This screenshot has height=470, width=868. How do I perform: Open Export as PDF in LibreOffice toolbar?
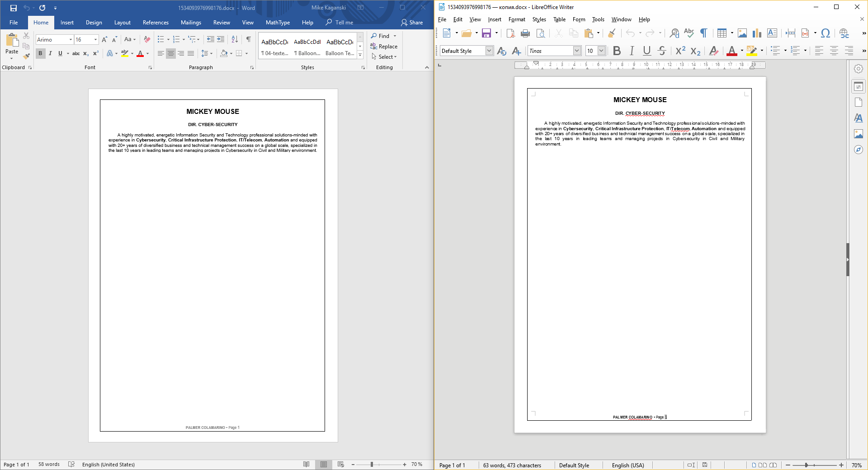click(x=510, y=33)
